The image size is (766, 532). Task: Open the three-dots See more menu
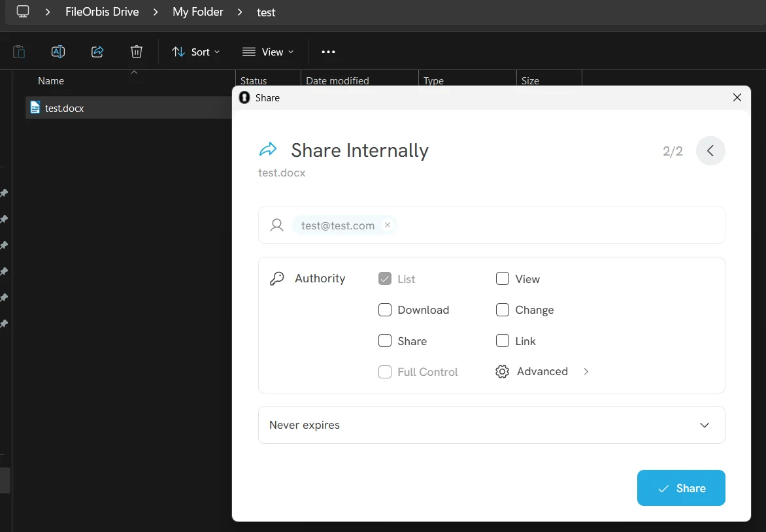328,52
